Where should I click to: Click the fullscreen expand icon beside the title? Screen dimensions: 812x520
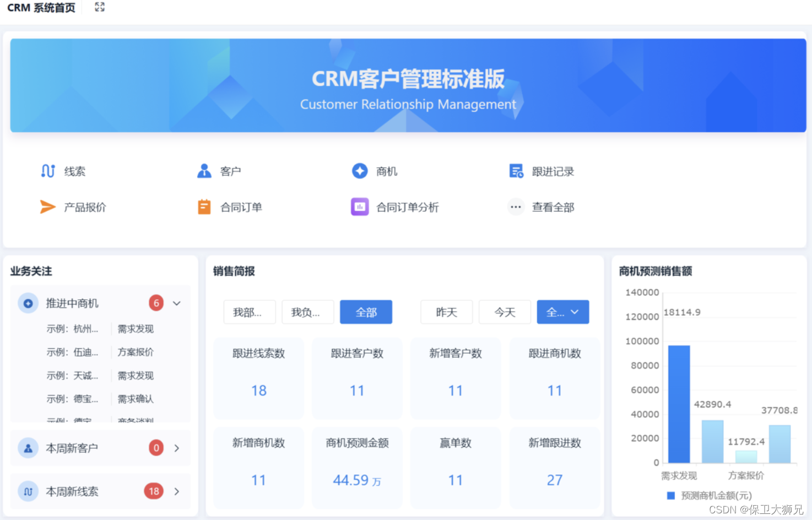99,7
